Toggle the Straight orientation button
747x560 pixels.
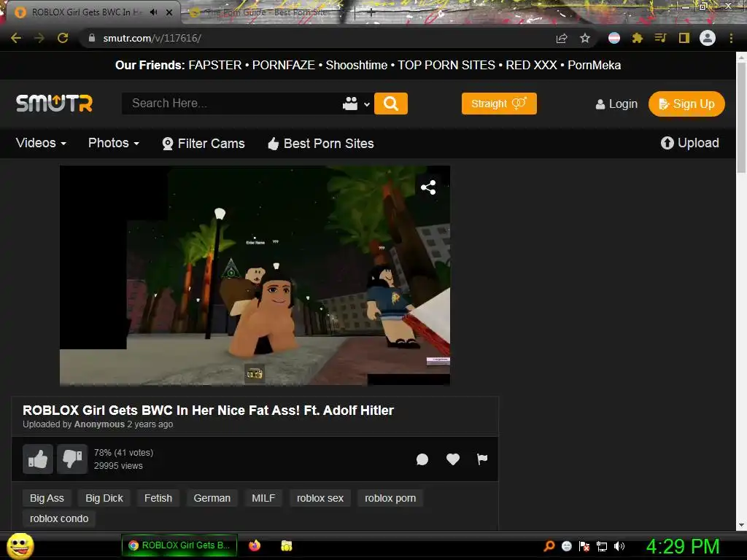tap(499, 104)
